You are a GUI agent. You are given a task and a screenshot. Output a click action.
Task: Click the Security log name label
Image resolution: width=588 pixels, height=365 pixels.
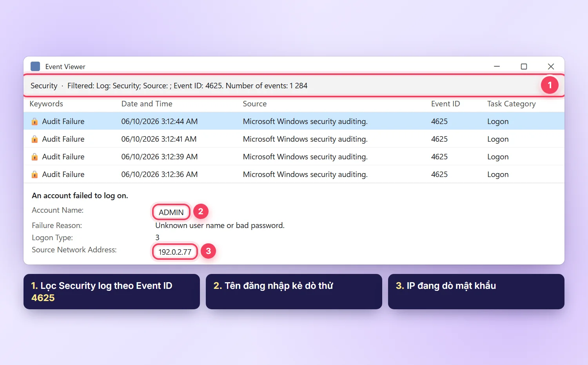click(44, 86)
